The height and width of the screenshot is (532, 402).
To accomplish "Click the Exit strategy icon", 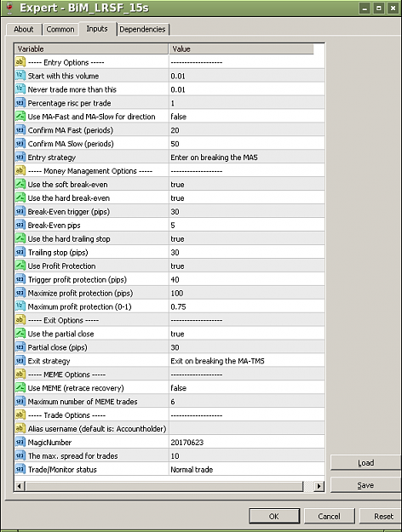I will [20, 361].
